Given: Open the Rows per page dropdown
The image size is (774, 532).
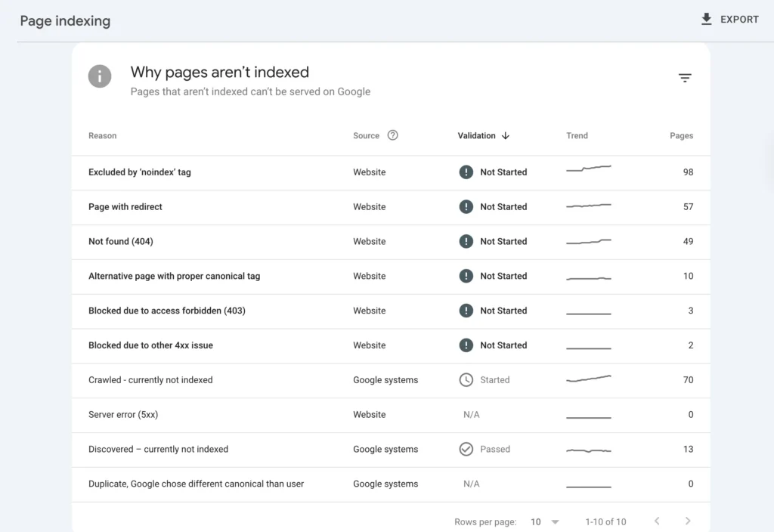Looking at the screenshot, I should click(544, 521).
